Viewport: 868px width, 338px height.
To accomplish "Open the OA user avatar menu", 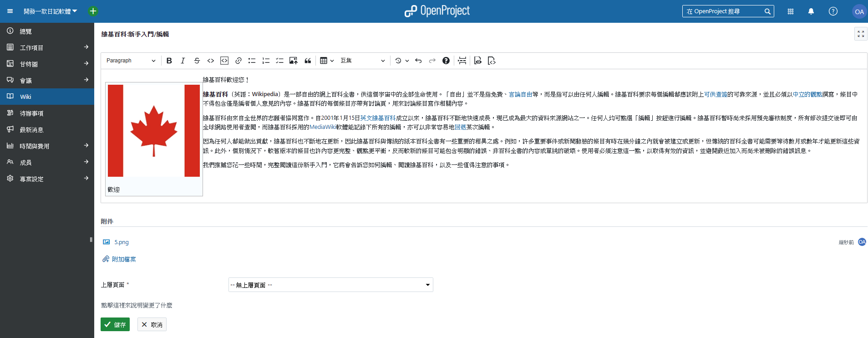I will [859, 12].
